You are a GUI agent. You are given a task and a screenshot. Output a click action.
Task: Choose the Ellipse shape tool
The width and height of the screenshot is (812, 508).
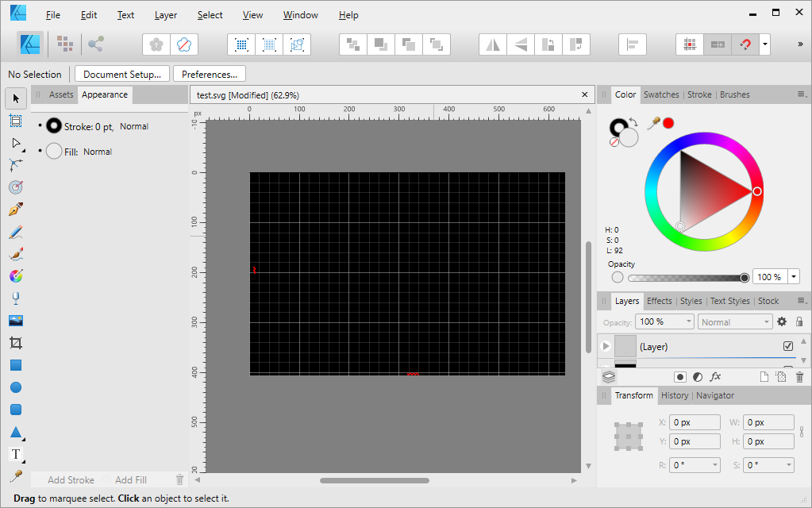(x=15, y=387)
